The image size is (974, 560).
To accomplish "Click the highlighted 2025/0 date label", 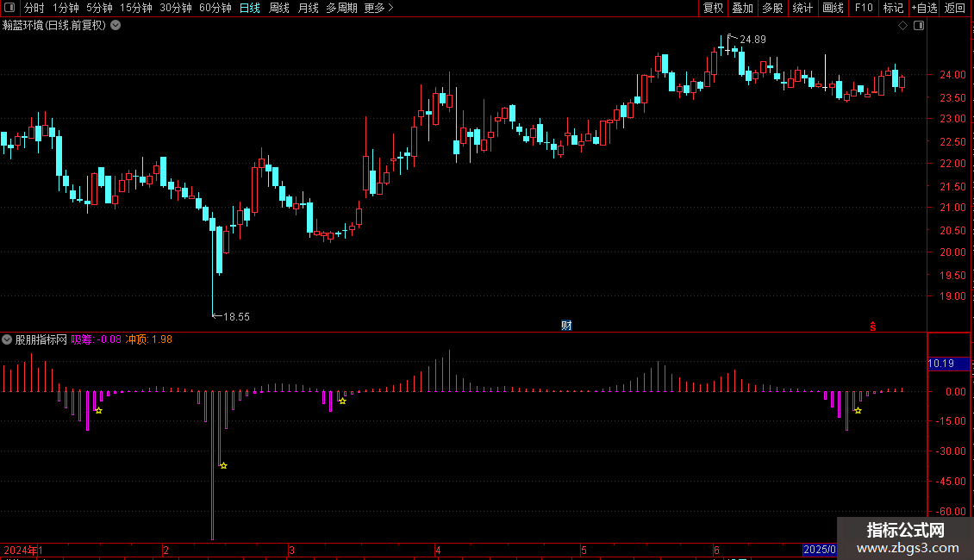I will [x=820, y=550].
